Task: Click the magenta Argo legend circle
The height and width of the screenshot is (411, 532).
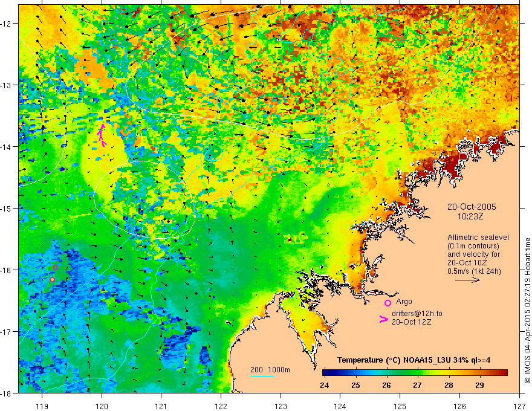Action: point(388,303)
